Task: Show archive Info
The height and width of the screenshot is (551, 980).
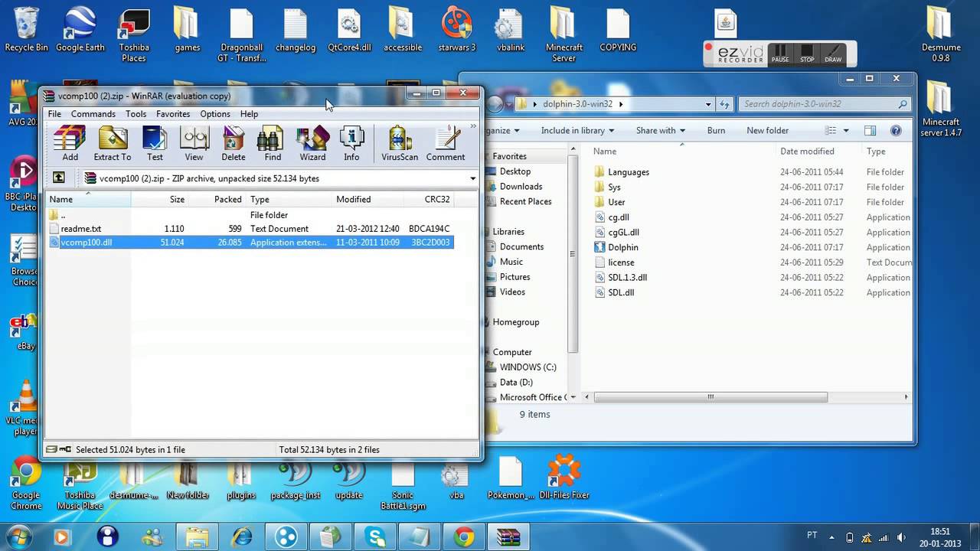Action: (x=351, y=144)
